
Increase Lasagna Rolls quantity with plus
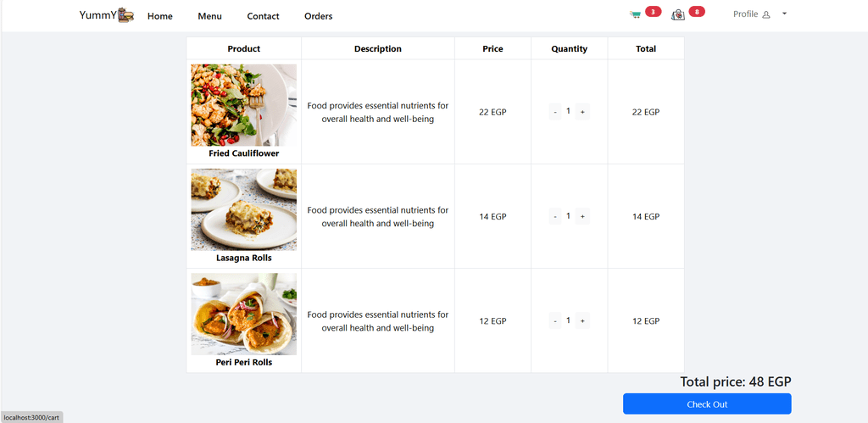582,216
